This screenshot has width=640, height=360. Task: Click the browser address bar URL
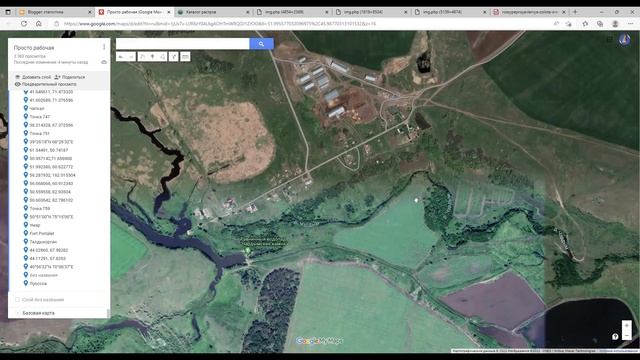tap(220, 24)
